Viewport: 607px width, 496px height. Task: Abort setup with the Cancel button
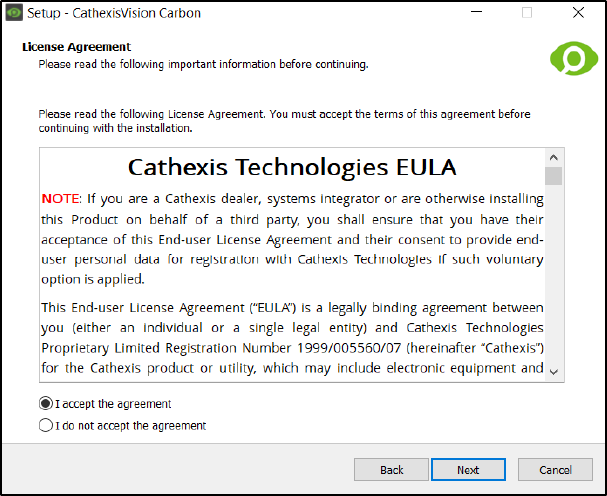555,470
